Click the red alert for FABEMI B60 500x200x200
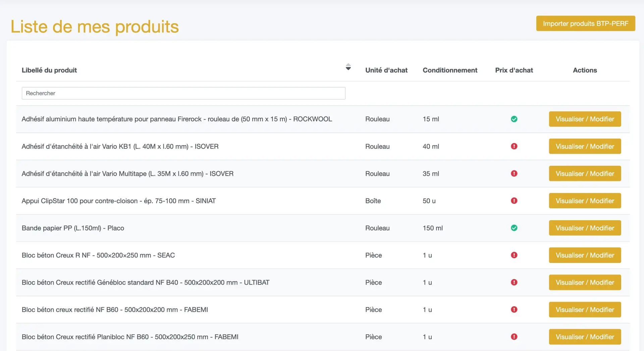Image resolution: width=644 pixels, height=351 pixels. pyautogui.click(x=514, y=309)
